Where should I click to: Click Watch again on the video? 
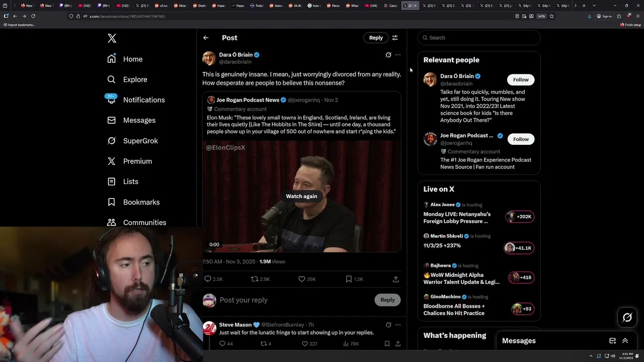(x=301, y=196)
